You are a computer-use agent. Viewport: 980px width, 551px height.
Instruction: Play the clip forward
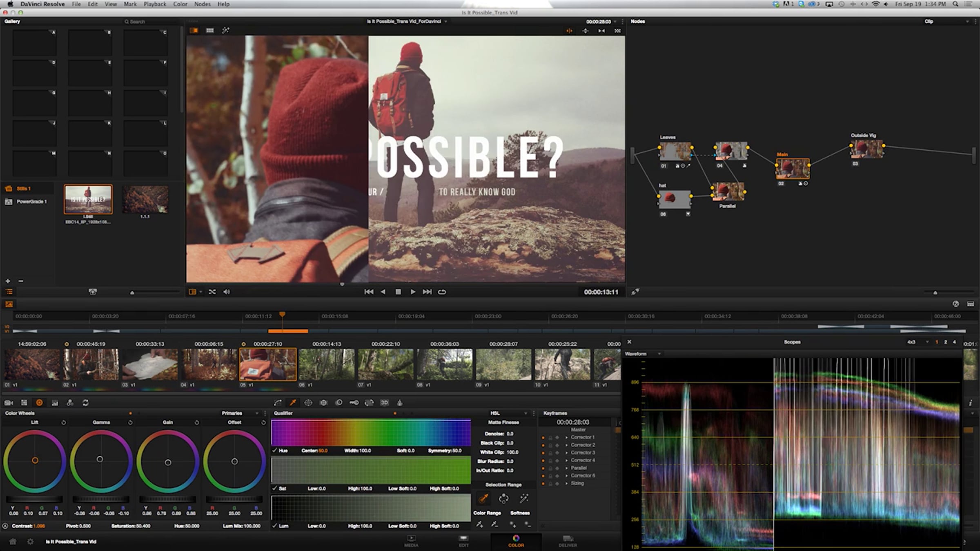413,292
